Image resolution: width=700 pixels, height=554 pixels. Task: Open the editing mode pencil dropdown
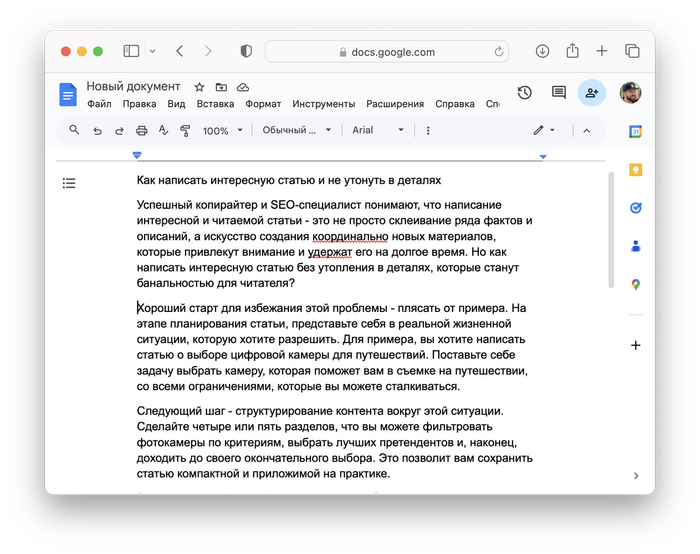(x=544, y=130)
